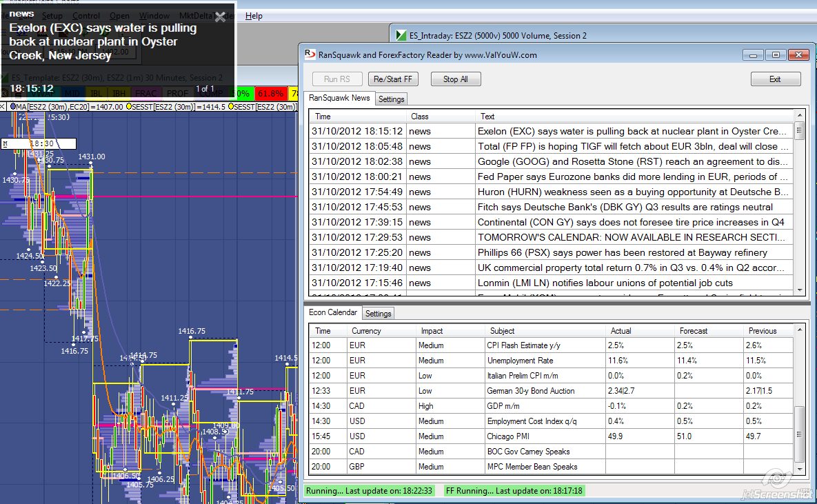Open the Setup menu
Screen dimensions: 817x504
(52, 16)
